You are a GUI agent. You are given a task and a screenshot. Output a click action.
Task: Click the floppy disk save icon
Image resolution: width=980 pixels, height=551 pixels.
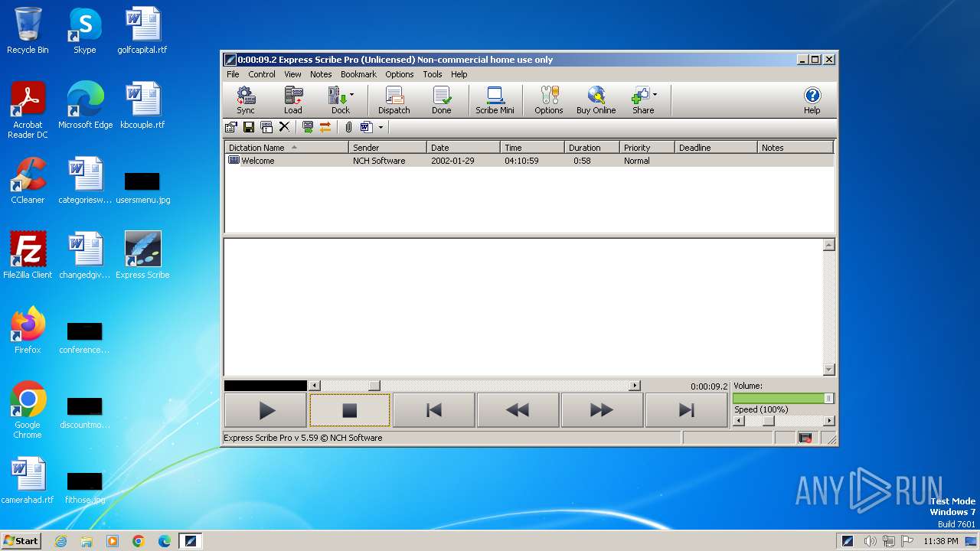pyautogui.click(x=249, y=127)
